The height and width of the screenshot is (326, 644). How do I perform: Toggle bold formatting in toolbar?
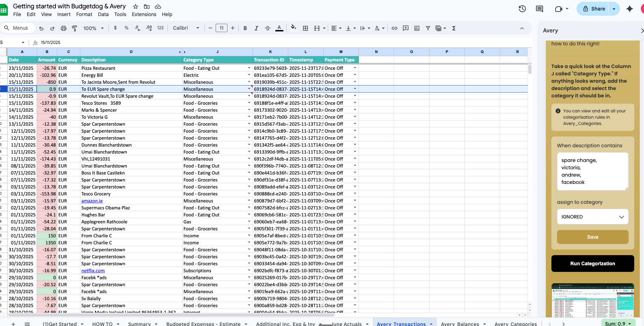click(x=245, y=28)
